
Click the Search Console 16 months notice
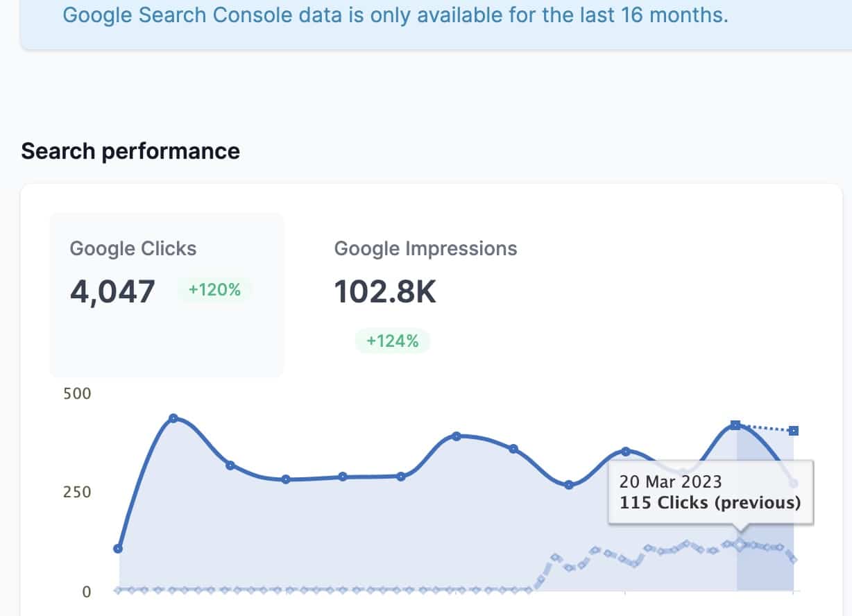click(x=395, y=15)
